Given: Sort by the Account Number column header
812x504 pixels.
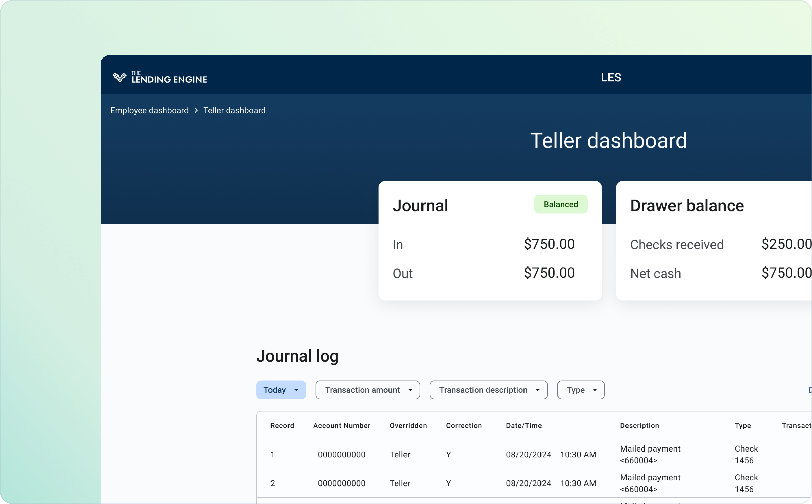Looking at the screenshot, I should [342, 425].
